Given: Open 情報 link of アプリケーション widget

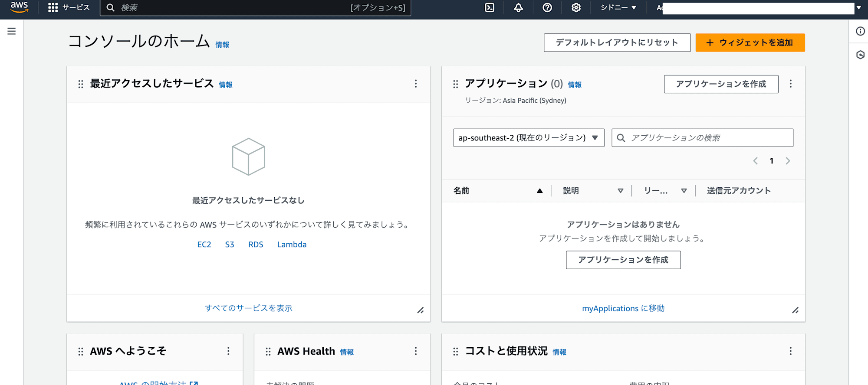Looking at the screenshot, I should [575, 85].
